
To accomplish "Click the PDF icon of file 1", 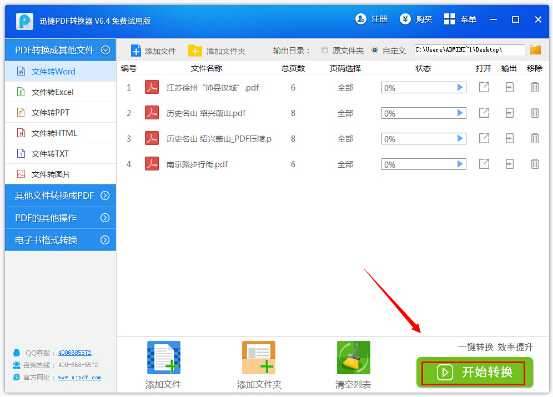I will [x=152, y=87].
